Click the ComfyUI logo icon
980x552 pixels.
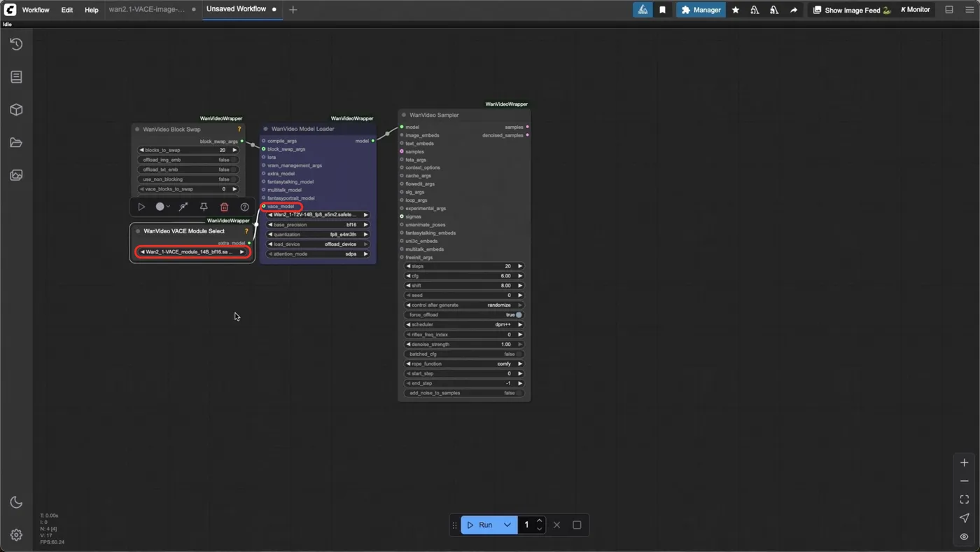pos(10,10)
